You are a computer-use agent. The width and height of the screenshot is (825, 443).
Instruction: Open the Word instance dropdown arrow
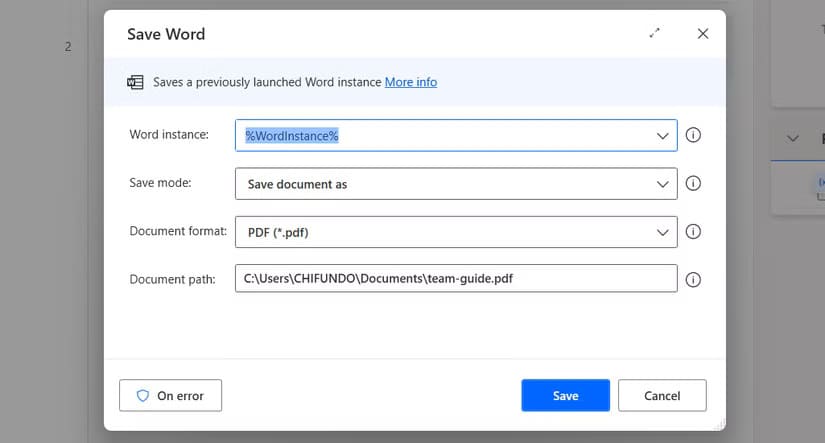pyautogui.click(x=662, y=136)
